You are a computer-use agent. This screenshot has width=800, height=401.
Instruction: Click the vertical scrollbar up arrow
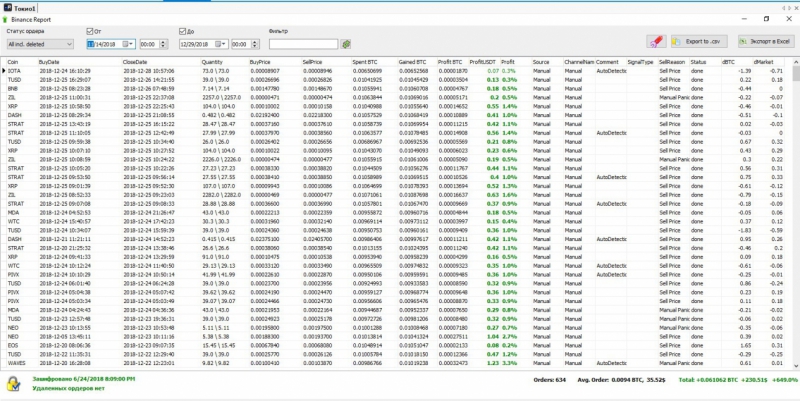pos(796,62)
